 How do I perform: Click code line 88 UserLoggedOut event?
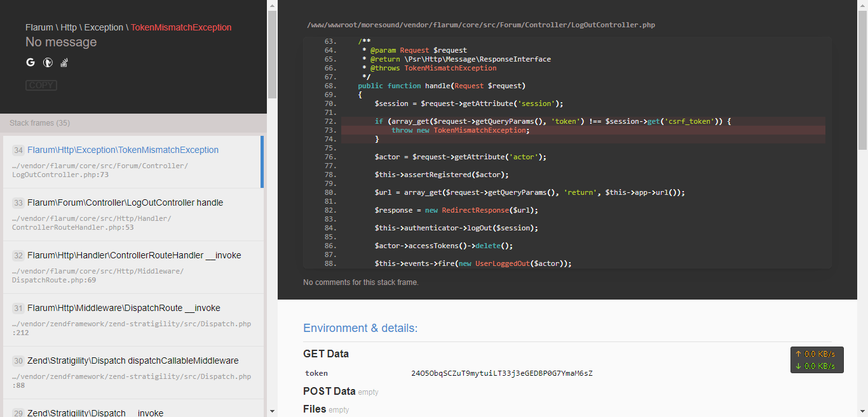coord(473,263)
